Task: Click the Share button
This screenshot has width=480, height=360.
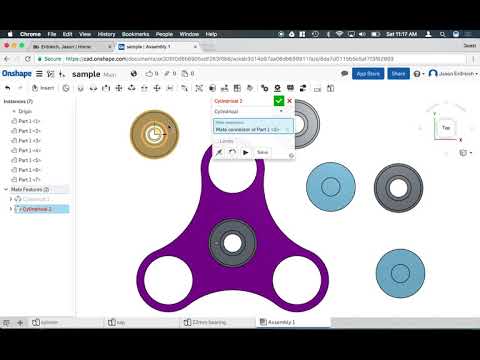Action: point(398,74)
